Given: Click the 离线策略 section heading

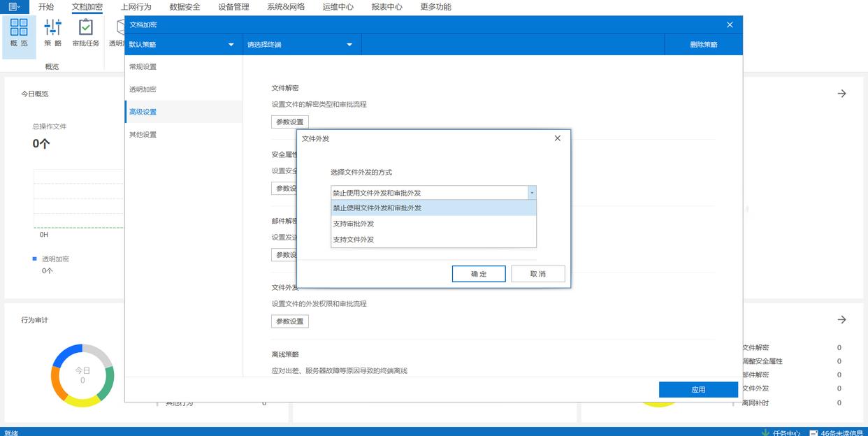Looking at the screenshot, I should [x=285, y=354].
